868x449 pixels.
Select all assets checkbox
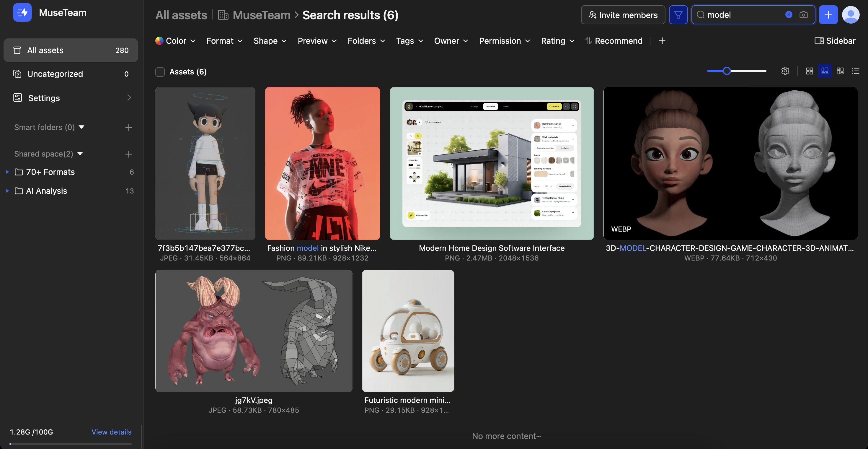point(160,72)
